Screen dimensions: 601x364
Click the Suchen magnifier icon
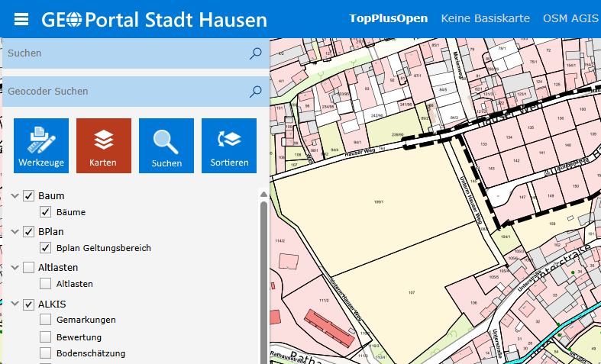tap(255, 53)
